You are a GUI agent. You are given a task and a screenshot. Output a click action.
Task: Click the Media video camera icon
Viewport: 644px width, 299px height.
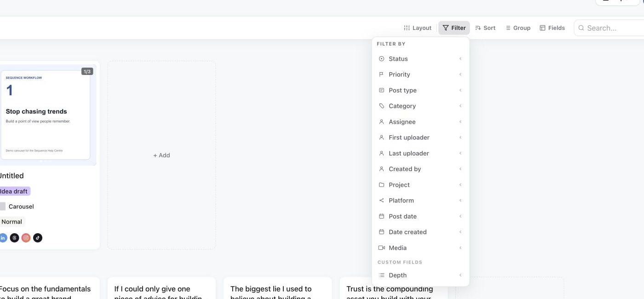[x=381, y=247]
